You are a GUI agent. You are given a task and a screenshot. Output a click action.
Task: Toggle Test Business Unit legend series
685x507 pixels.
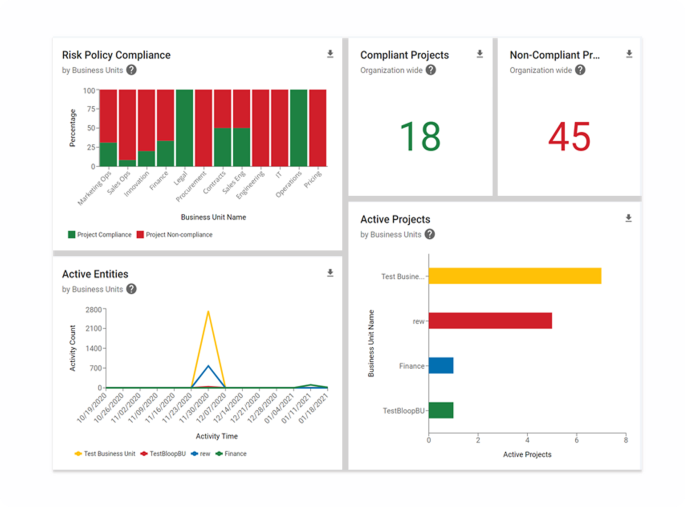click(x=105, y=454)
